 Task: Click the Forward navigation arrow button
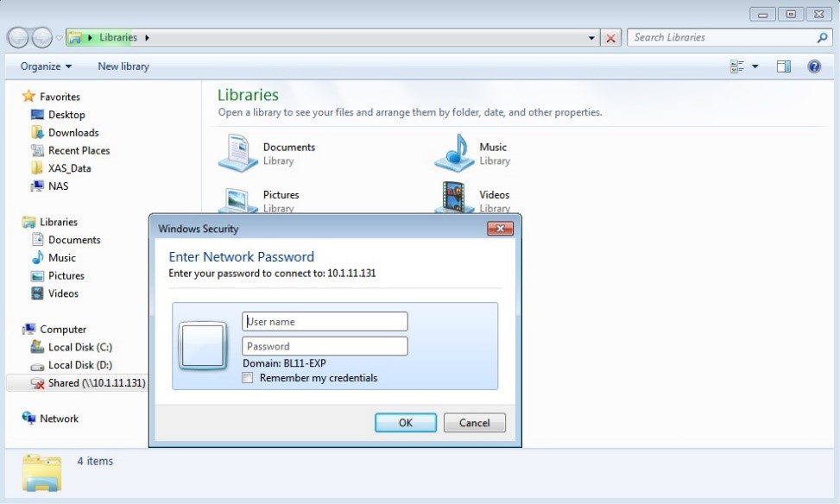[x=41, y=37]
